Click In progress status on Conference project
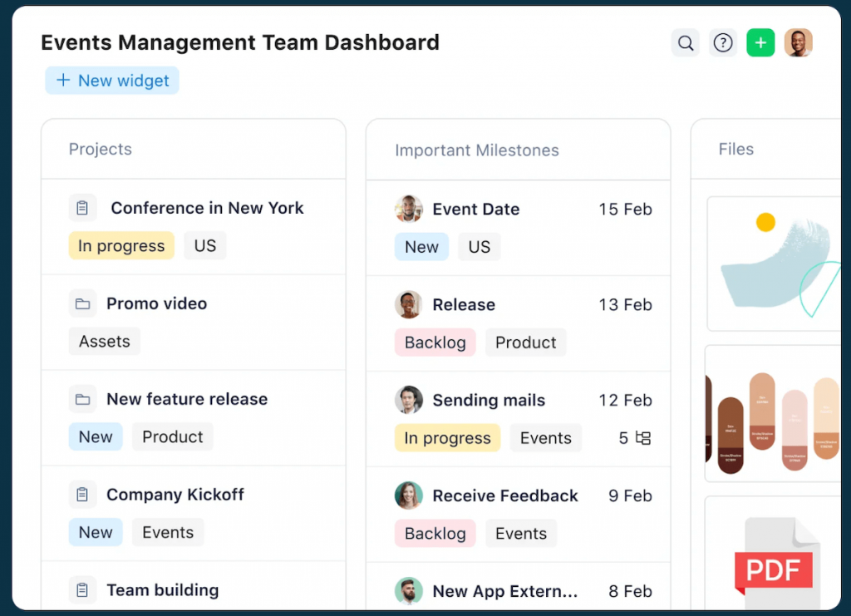Screen dimensions: 851x616 (x=121, y=246)
